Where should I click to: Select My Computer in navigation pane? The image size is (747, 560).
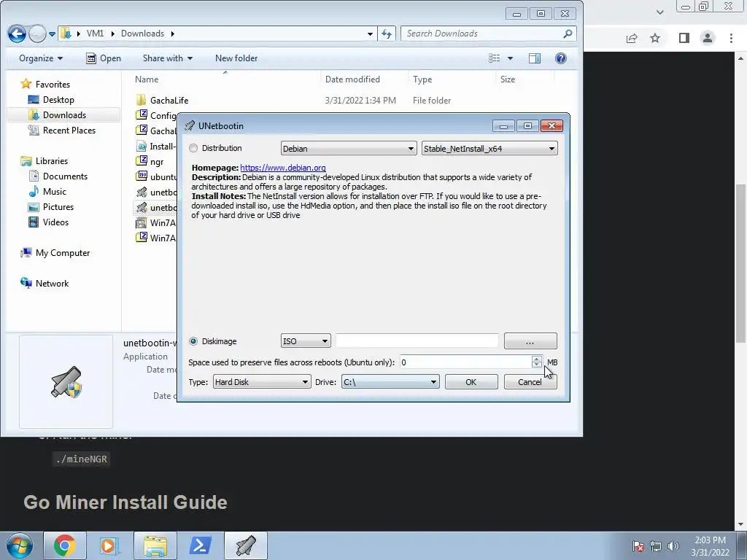pyautogui.click(x=63, y=253)
